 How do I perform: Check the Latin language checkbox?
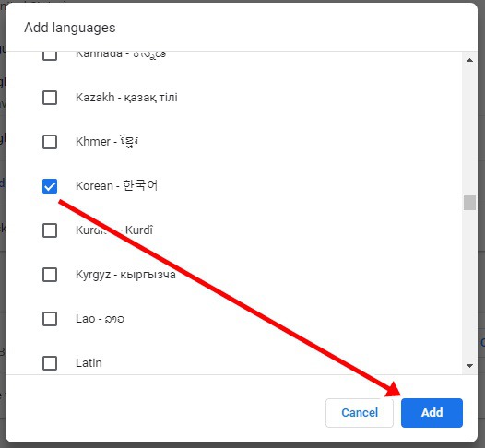coord(50,363)
